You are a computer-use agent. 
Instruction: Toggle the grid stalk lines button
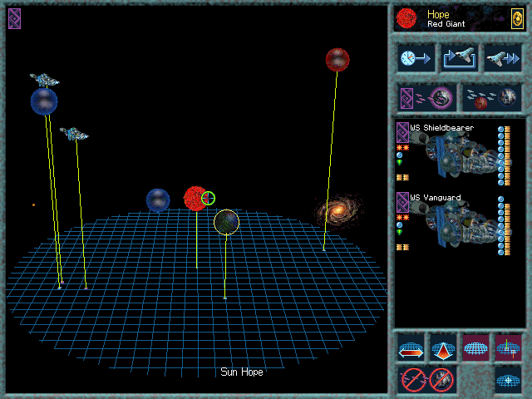pyautogui.click(x=508, y=347)
